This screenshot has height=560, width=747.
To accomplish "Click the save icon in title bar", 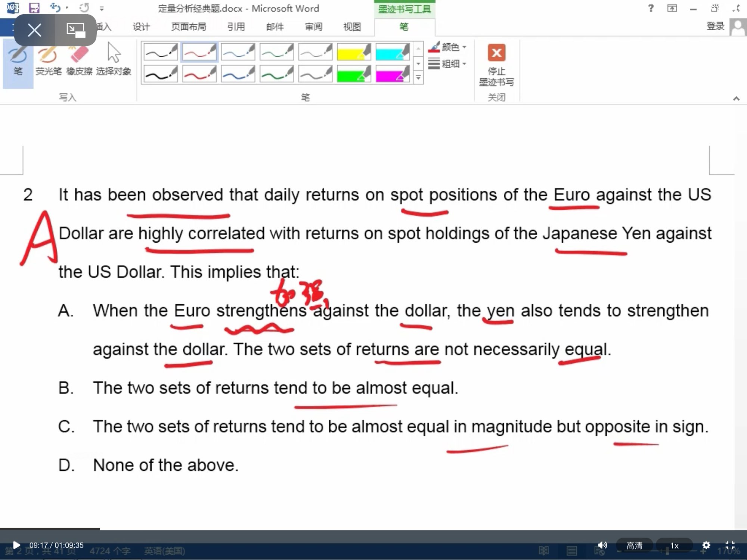I will [34, 8].
